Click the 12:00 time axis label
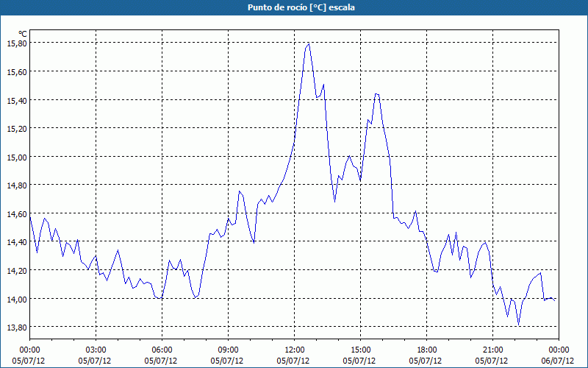 295,350
